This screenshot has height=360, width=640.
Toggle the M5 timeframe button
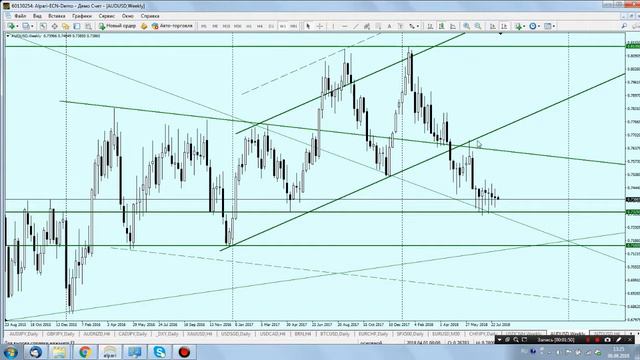coord(215,26)
